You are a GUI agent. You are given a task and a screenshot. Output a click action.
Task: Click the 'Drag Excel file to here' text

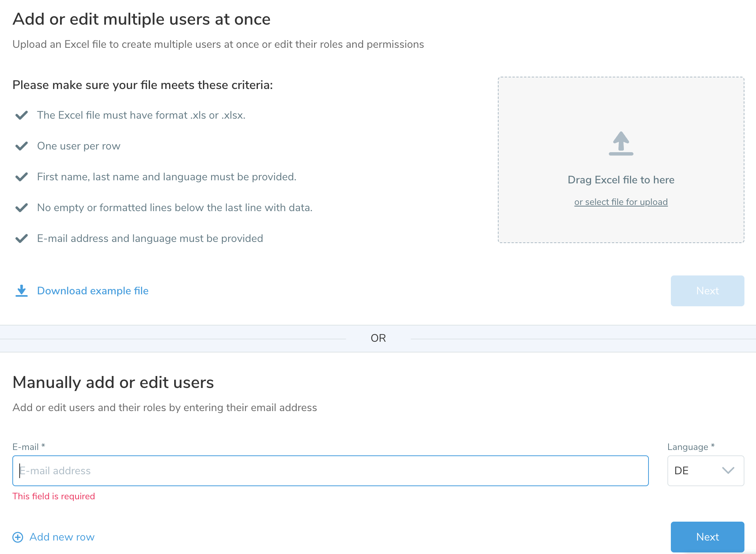pyautogui.click(x=621, y=180)
